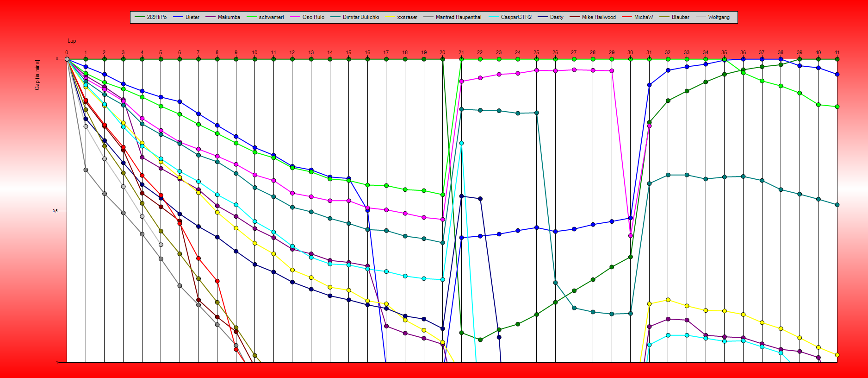Click the "Gap [in mins]" axis label
Viewport: 868px width, 378px height.
point(37,75)
